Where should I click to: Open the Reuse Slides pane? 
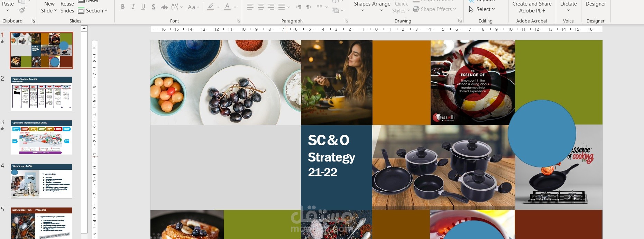(x=67, y=7)
